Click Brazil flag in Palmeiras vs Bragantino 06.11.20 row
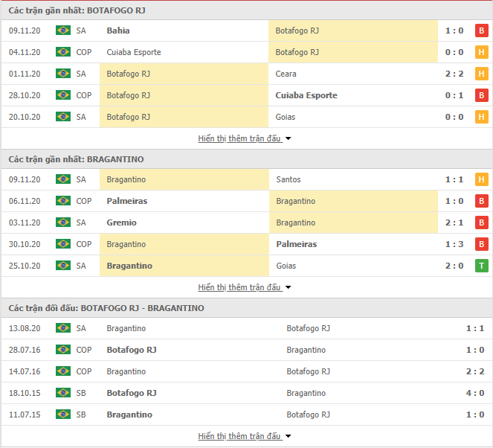This screenshot has height=448, width=493. click(x=63, y=200)
